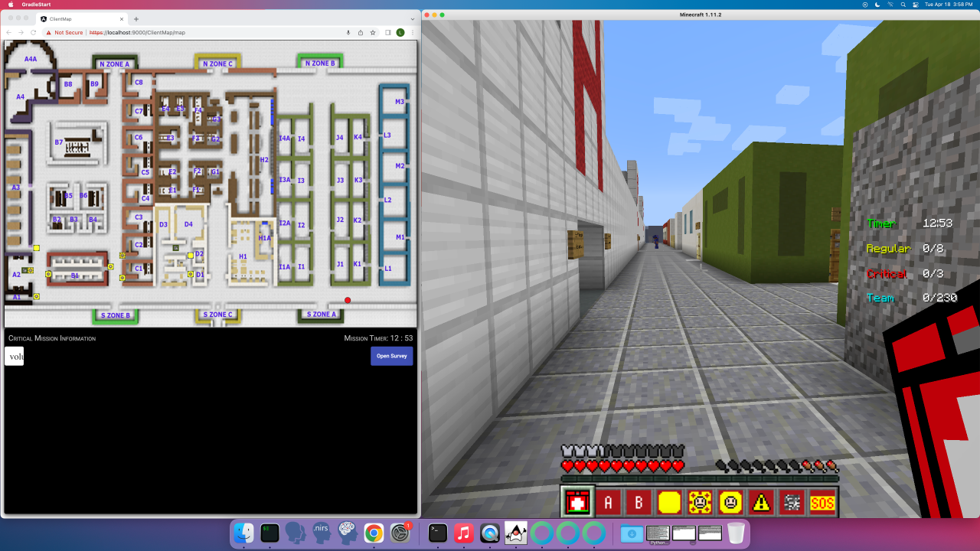Select the SOS marker hotbar slot
The image size is (980, 551).
[x=823, y=502]
